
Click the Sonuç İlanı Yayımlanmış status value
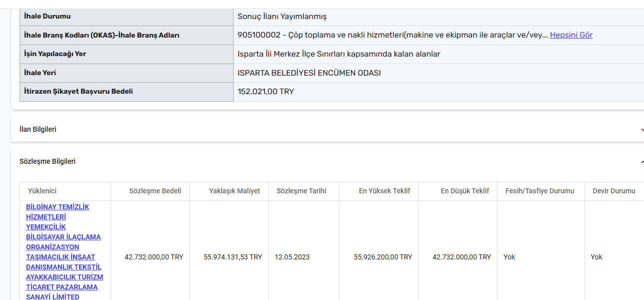click(x=282, y=17)
